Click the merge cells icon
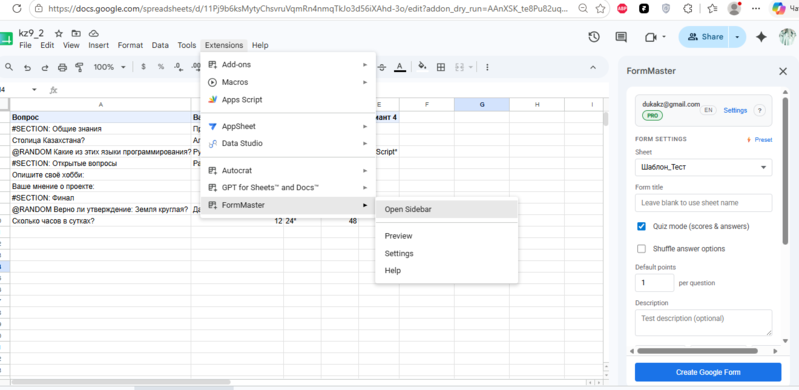The height and width of the screenshot is (390, 799). [x=460, y=67]
